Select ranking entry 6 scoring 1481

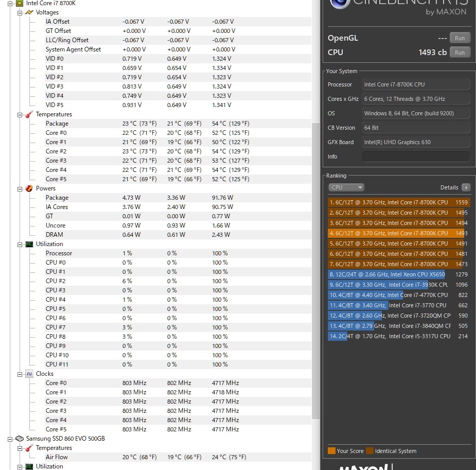(399, 254)
